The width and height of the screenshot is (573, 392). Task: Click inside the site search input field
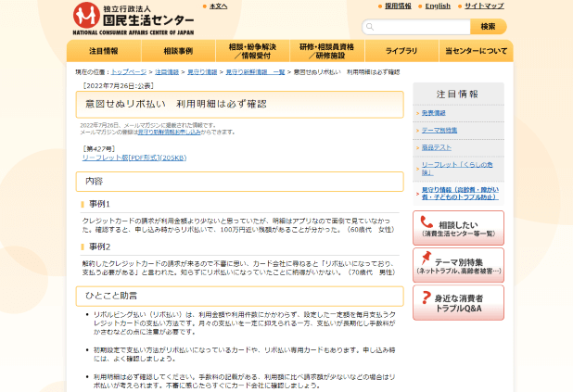coord(416,27)
